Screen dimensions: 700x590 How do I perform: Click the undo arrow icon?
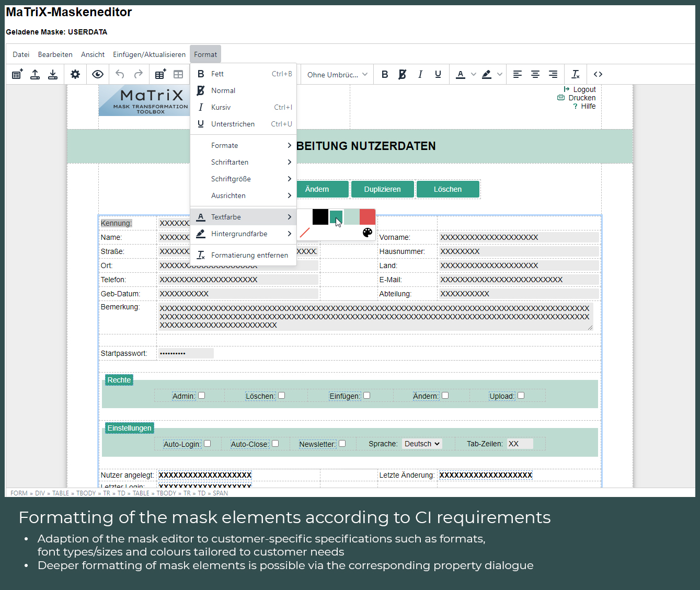point(120,74)
